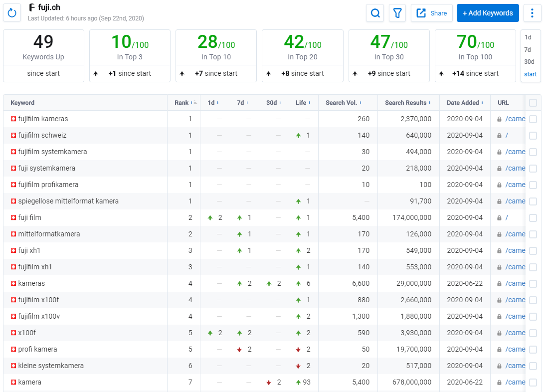Click green up arrow in kameras 30d column
The image size is (543, 392).
(x=269, y=284)
